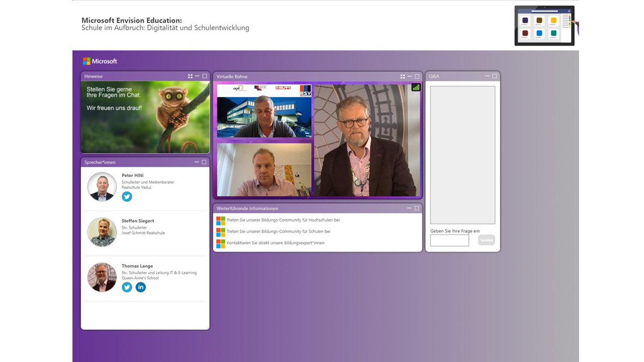Click Peter Hilti's profile photo
Screen dimensions: 644x362
[x=102, y=187]
